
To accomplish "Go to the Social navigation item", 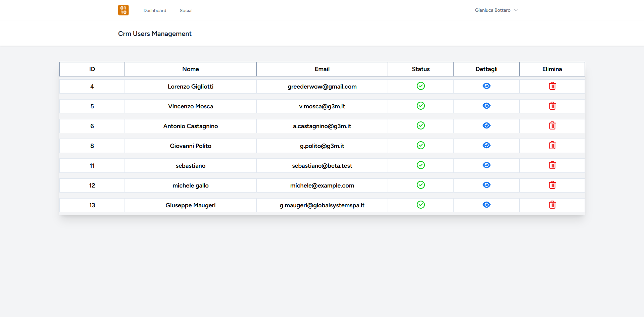I will click(186, 11).
